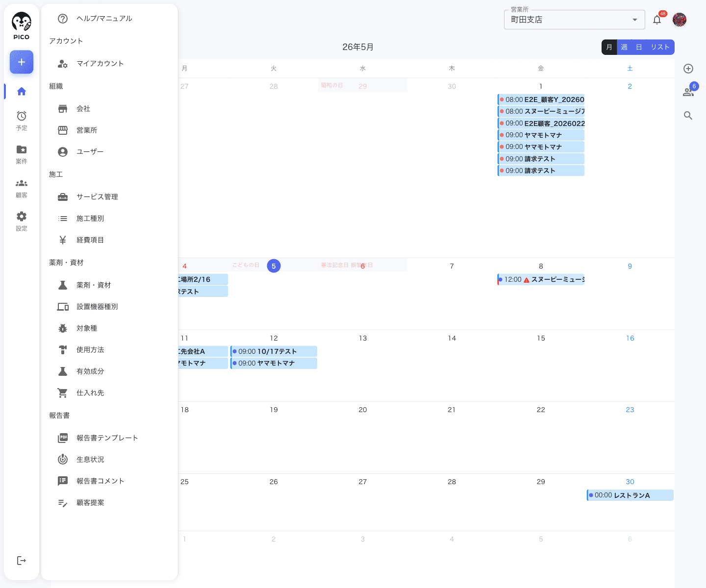Go to the home icon in sidebar
The image size is (706, 588).
click(x=22, y=91)
